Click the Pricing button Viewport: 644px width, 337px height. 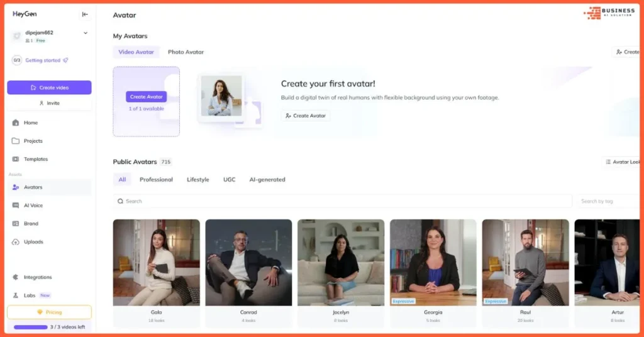(49, 312)
